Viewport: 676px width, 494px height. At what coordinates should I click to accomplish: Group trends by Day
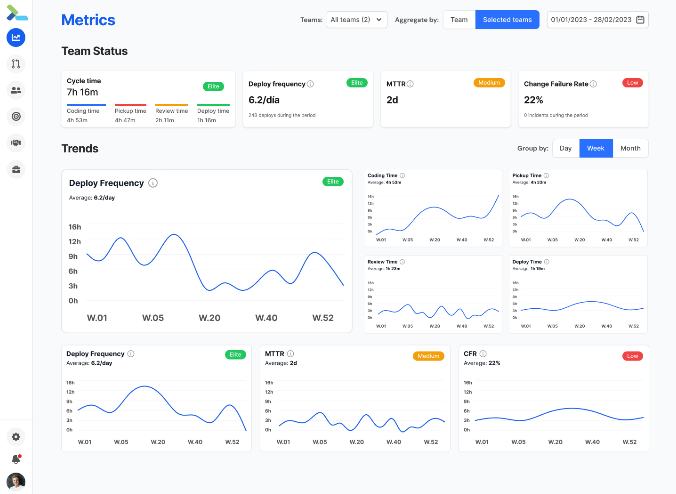click(x=566, y=148)
